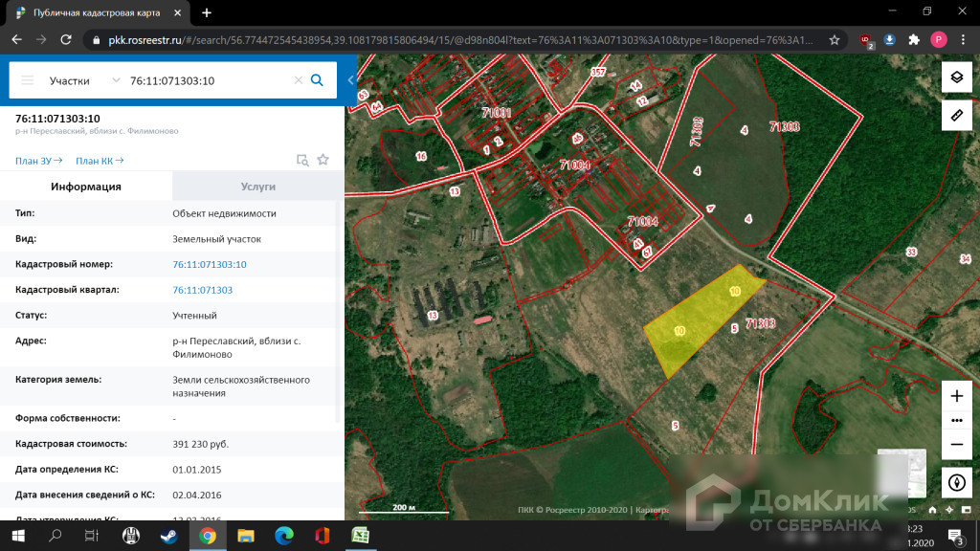The image size is (980, 551).
Task: Add the parcel to favorites with star
Action: point(323,160)
